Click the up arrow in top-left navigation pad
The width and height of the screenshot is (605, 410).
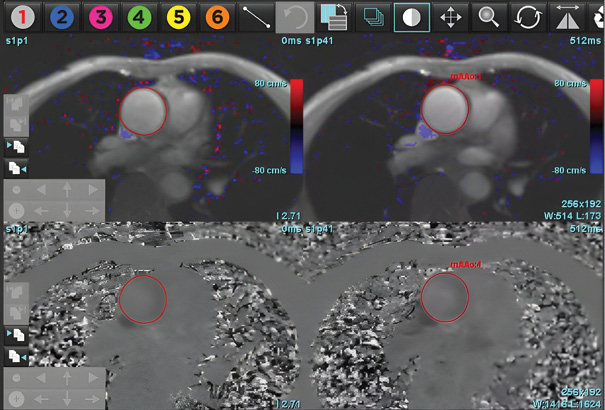[x=67, y=188]
